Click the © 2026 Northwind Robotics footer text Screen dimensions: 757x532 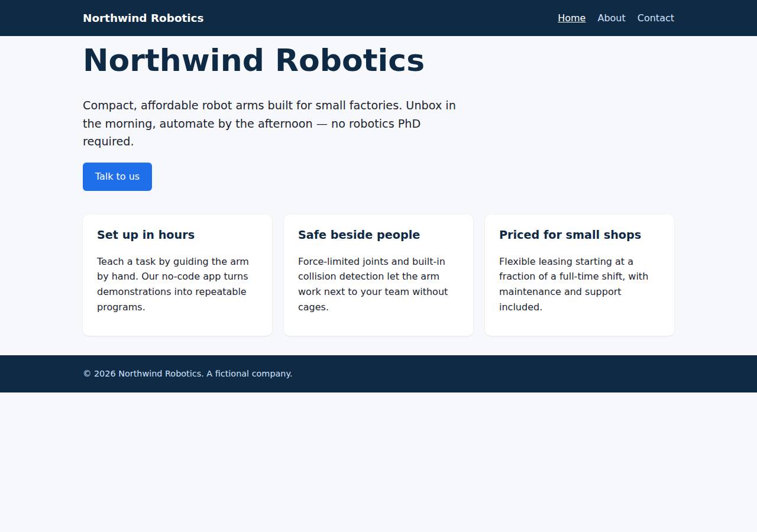187,374
